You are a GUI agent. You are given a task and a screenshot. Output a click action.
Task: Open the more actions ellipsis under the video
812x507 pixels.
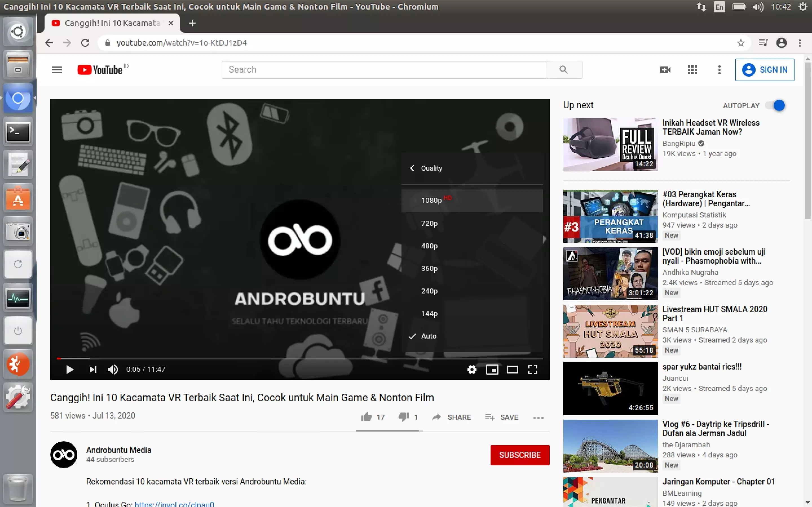(538, 417)
